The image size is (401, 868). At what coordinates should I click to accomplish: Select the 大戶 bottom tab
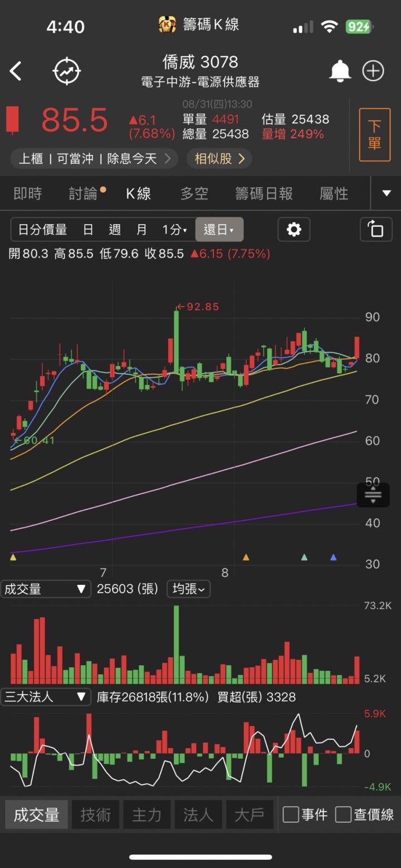pyautogui.click(x=249, y=815)
